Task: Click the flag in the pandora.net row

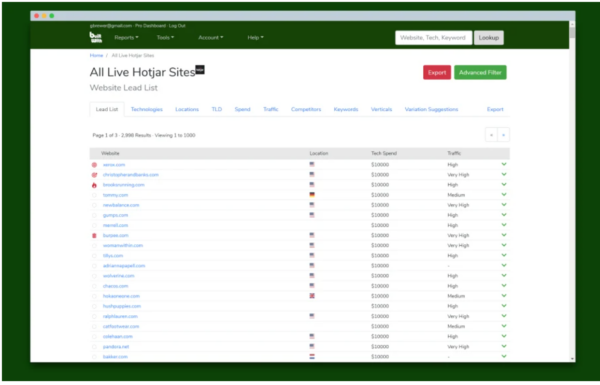Action: pyautogui.click(x=312, y=346)
